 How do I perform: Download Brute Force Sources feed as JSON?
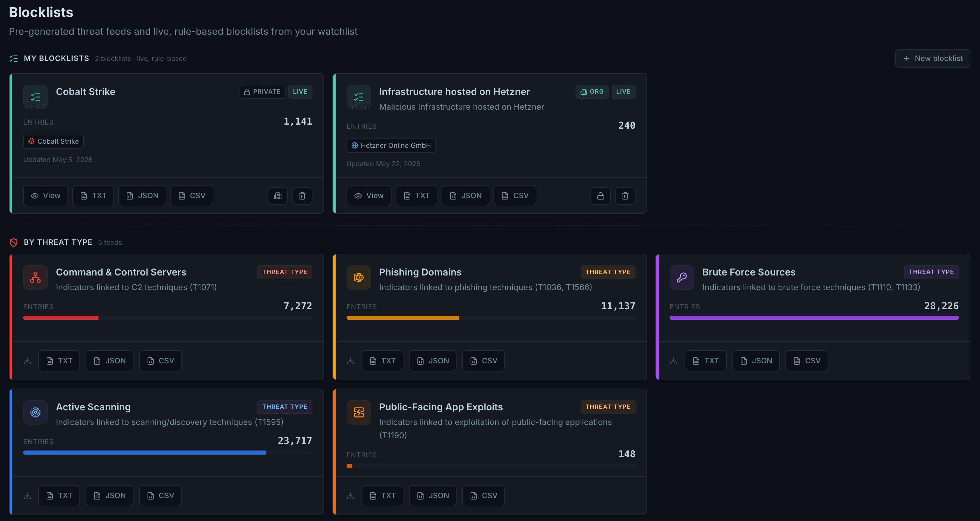tap(756, 361)
